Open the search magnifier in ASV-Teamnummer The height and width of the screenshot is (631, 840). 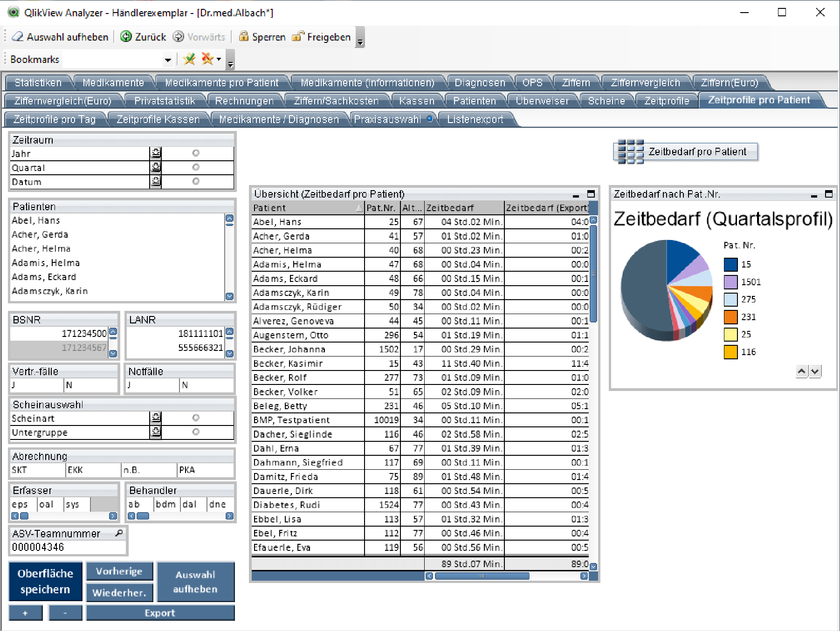click(x=119, y=533)
